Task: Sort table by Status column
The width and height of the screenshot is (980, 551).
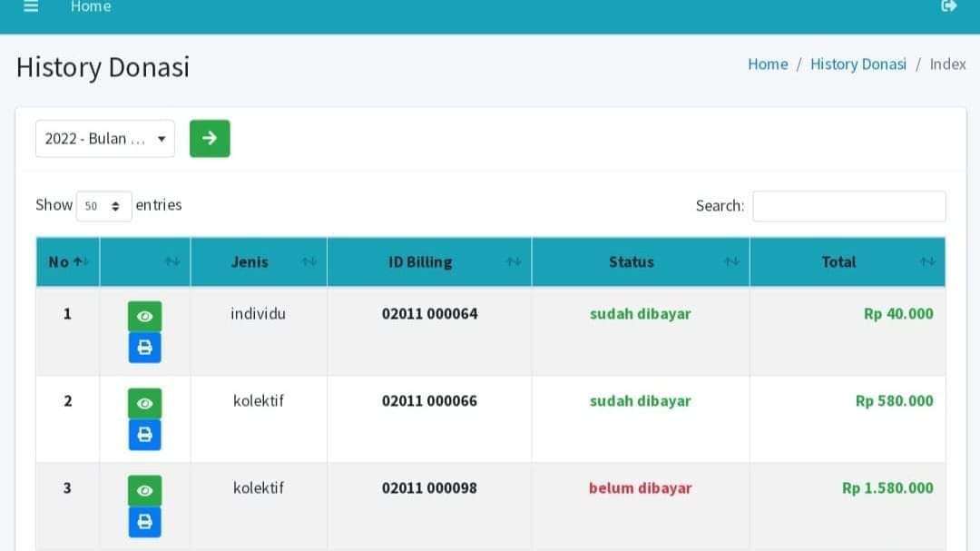Action: click(640, 261)
